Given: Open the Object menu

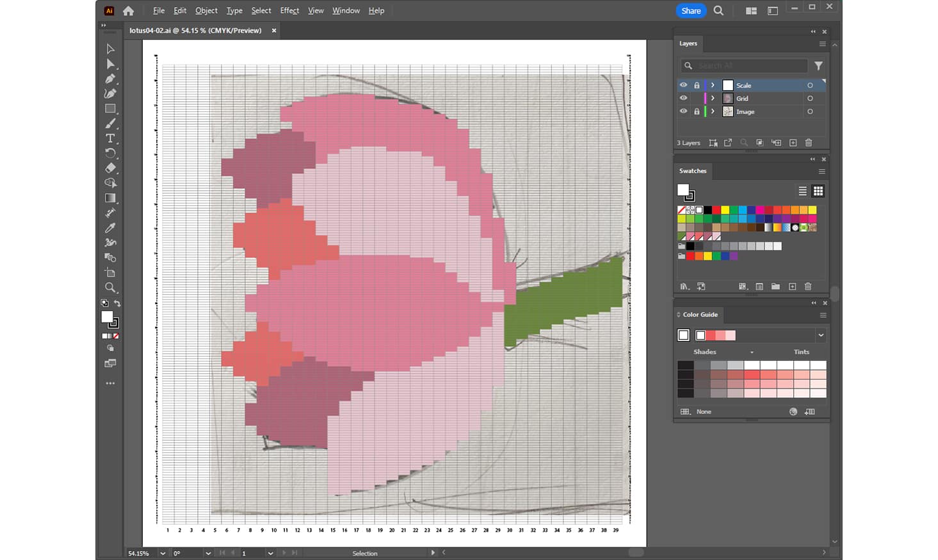Looking at the screenshot, I should tap(206, 10).
